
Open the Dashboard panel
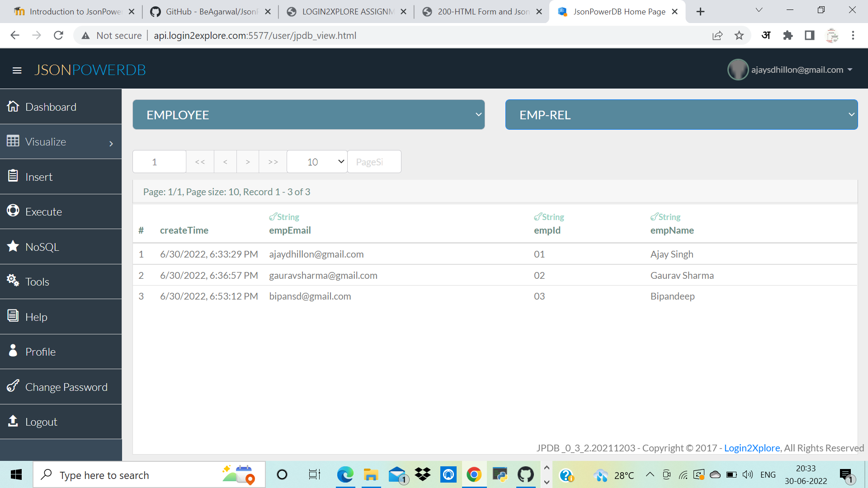(x=51, y=107)
